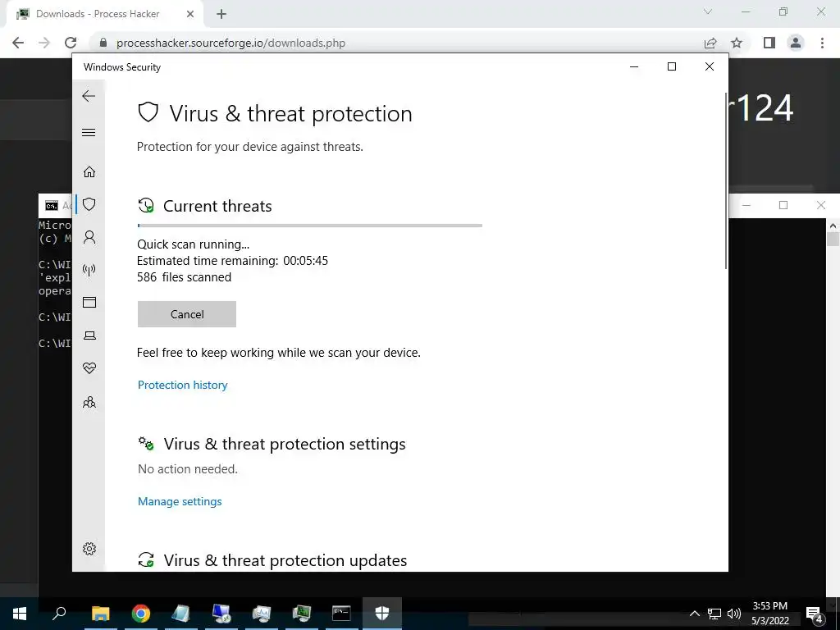Open Firewall & network protection in sidebar

tap(89, 269)
